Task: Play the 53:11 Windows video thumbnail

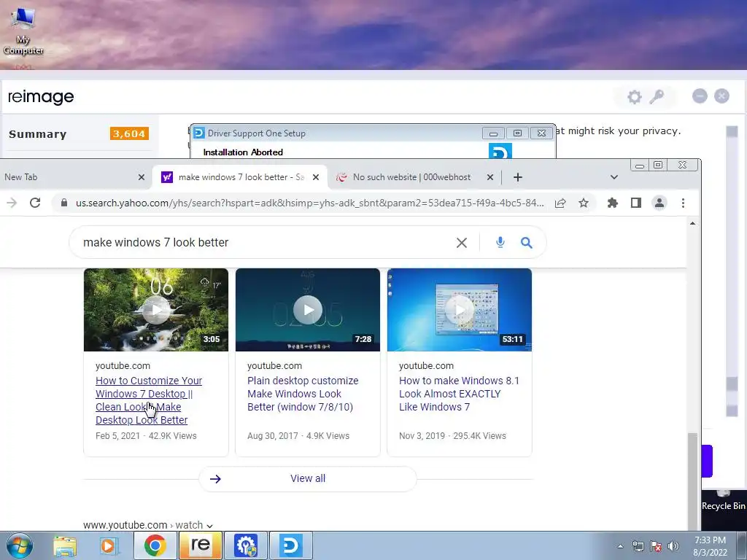Action: tap(460, 310)
